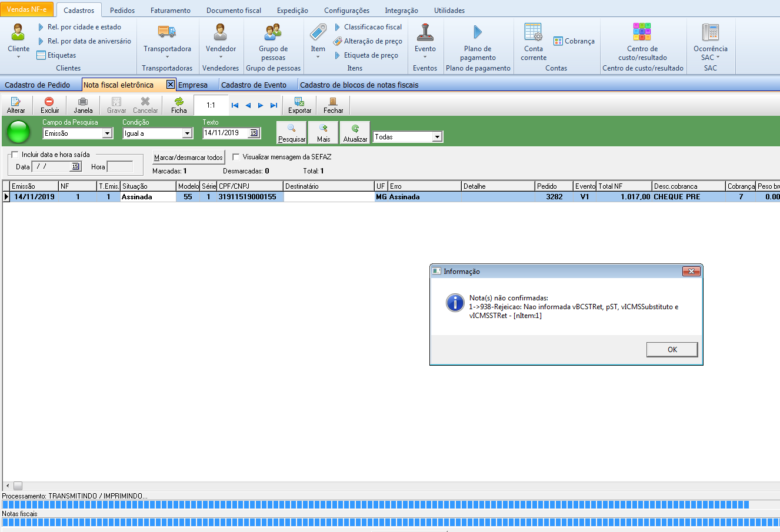The height and width of the screenshot is (532, 780).
Task: Click the Plano de pagamento icon
Action: coord(478,32)
